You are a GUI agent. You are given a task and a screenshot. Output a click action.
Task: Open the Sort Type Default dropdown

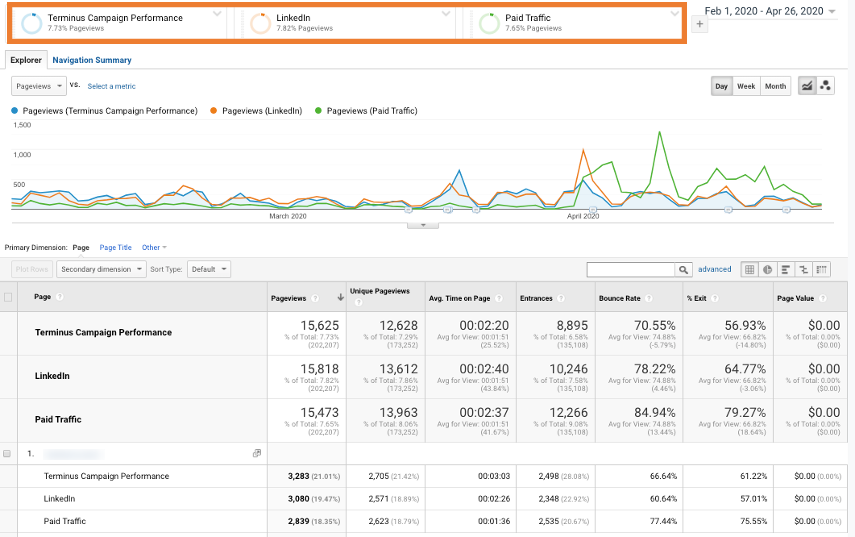pos(209,269)
